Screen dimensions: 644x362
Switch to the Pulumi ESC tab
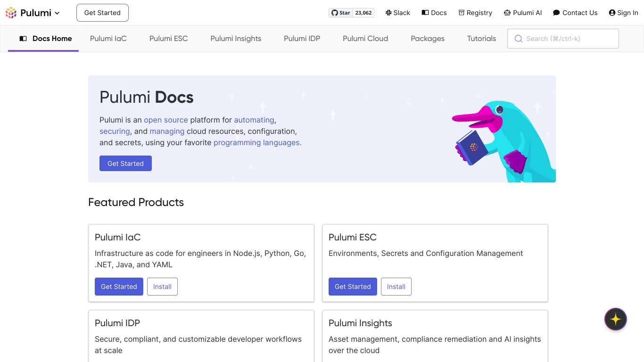click(169, 39)
